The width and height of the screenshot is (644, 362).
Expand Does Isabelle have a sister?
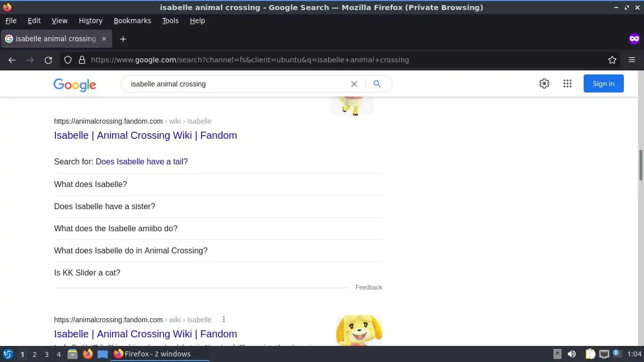(x=218, y=206)
